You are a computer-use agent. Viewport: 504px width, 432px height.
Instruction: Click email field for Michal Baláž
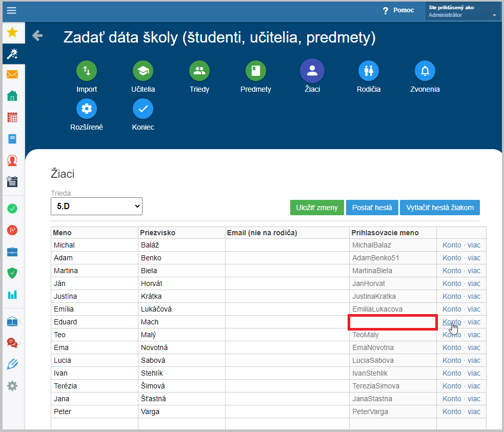287,245
